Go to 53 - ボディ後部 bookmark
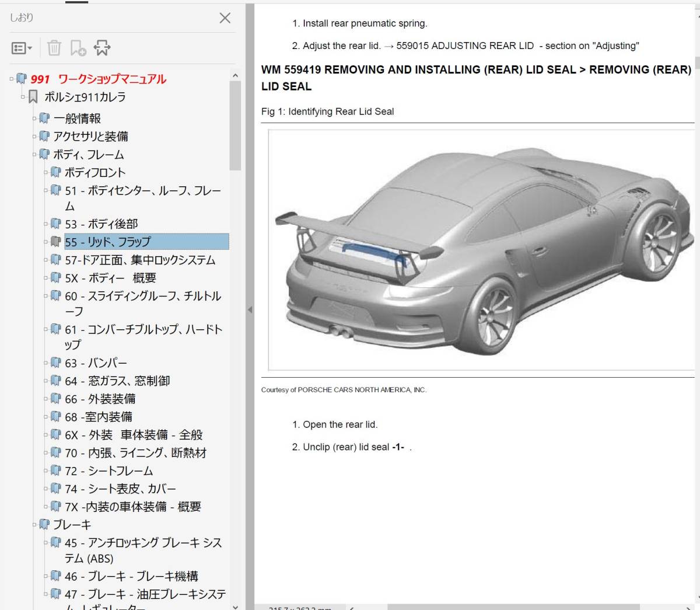The height and width of the screenshot is (610, 700). click(x=101, y=224)
